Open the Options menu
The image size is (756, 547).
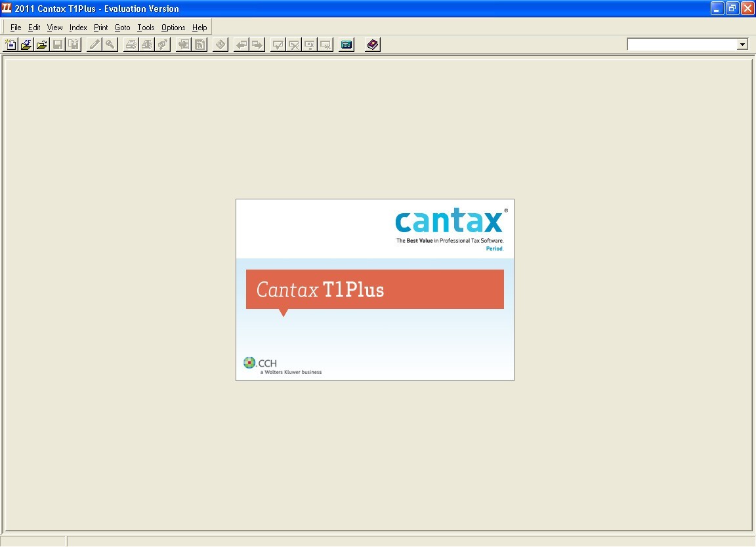pyautogui.click(x=173, y=28)
